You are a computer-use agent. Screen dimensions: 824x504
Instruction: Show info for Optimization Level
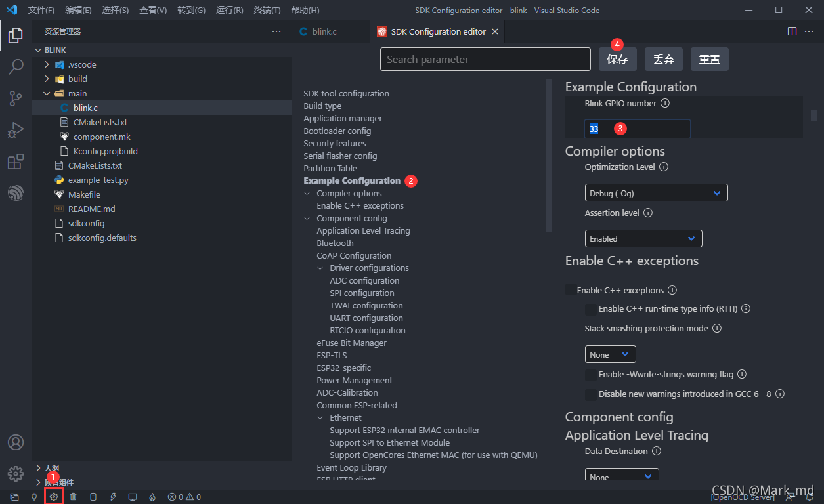tap(663, 167)
